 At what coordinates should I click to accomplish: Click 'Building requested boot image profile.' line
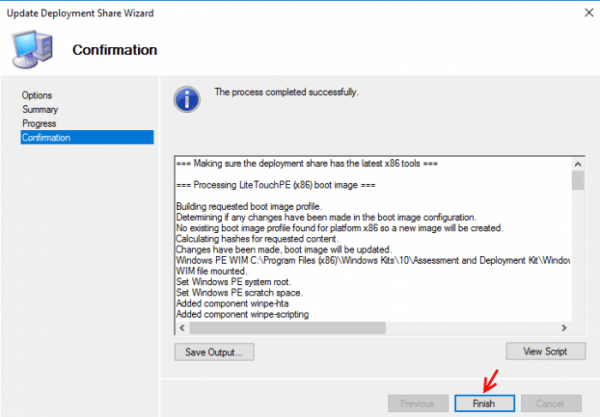(249, 207)
